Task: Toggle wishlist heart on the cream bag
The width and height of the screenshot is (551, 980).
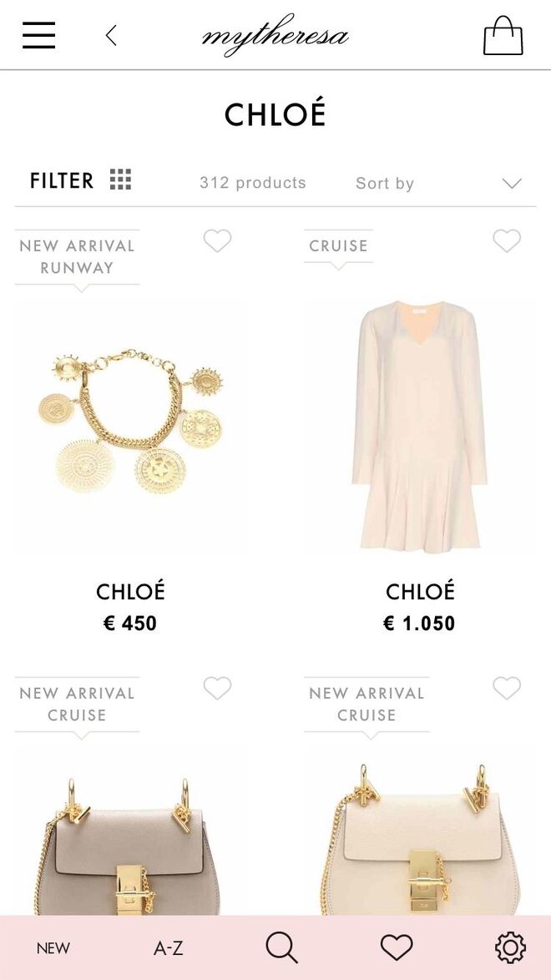Action: pyautogui.click(x=507, y=689)
